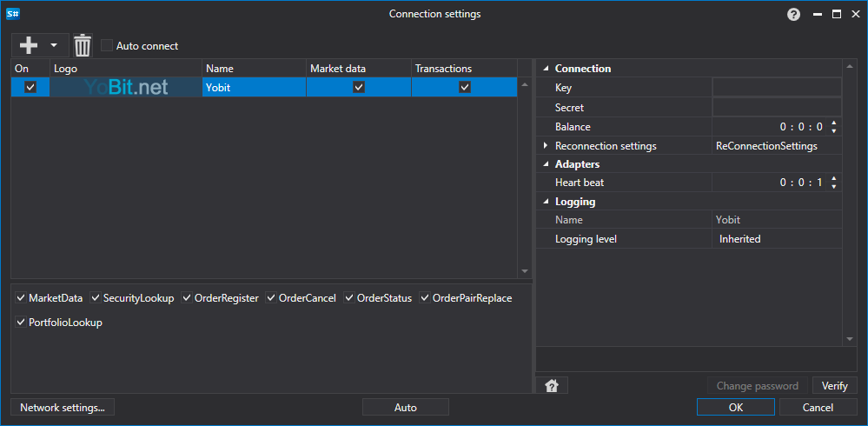Select the Balance property label
This screenshot has height=426, width=868.
pos(573,127)
